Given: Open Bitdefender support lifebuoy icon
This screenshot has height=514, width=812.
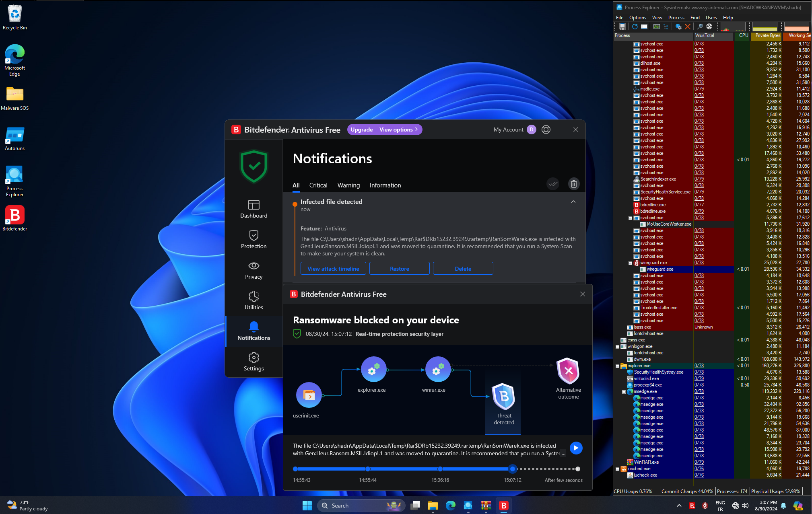Looking at the screenshot, I should point(546,130).
